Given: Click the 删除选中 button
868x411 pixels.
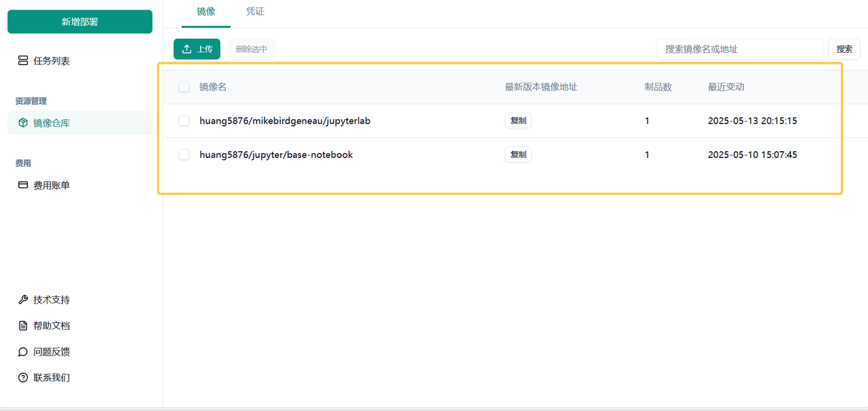Looking at the screenshot, I should point(251,49).
